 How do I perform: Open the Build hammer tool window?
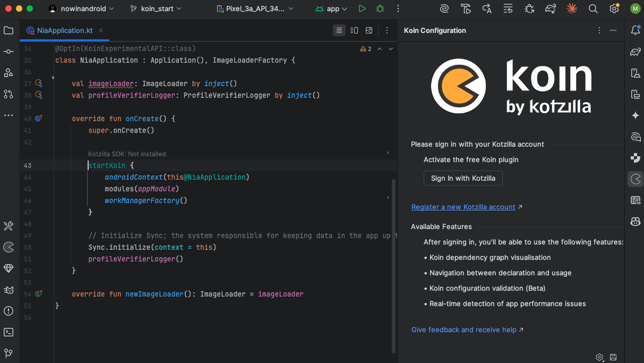[8, 226]
